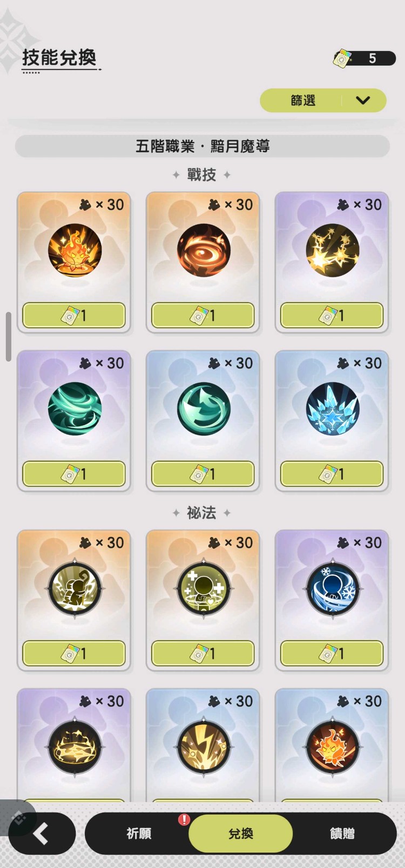Screen dimensions: 405x868
Task: Go back using the left arrow button
Action: [42, 834]
